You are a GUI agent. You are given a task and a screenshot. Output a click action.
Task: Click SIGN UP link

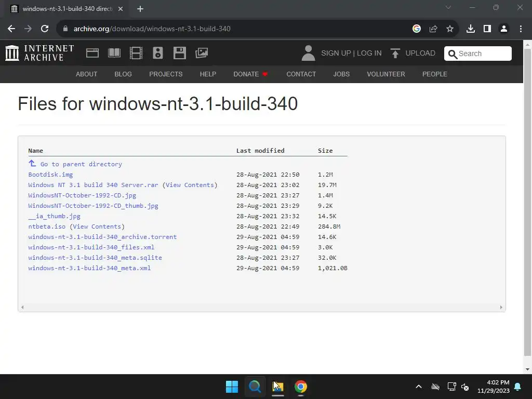[x=336, y=54]
